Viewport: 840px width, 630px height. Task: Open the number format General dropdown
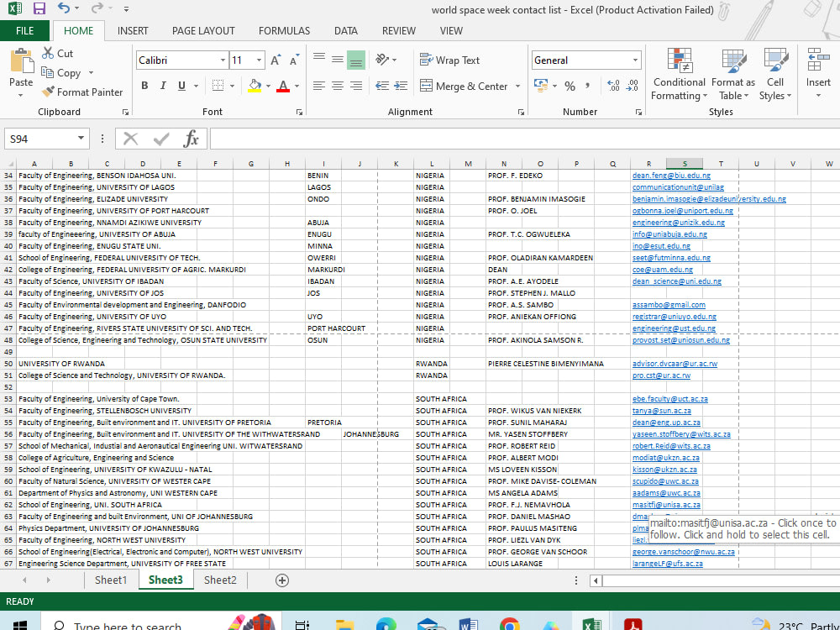tap(635, 60)
